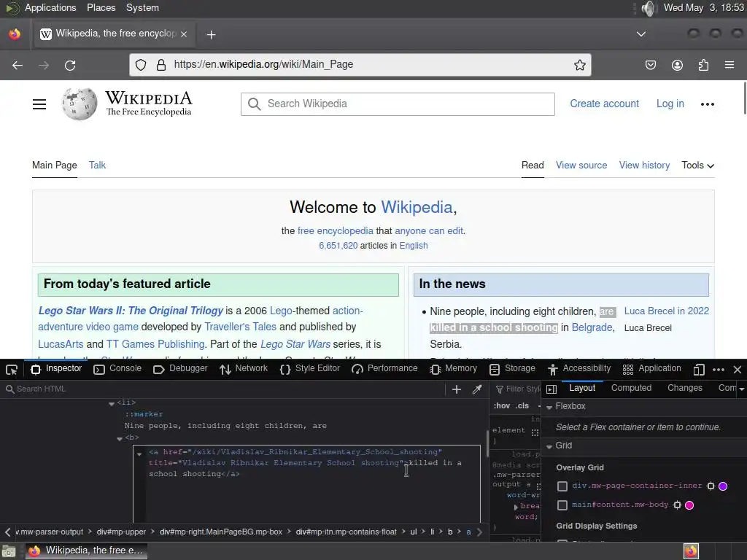Open the View history link
Viewport: 747px width, 560px height.
click(x=644, y=166)
